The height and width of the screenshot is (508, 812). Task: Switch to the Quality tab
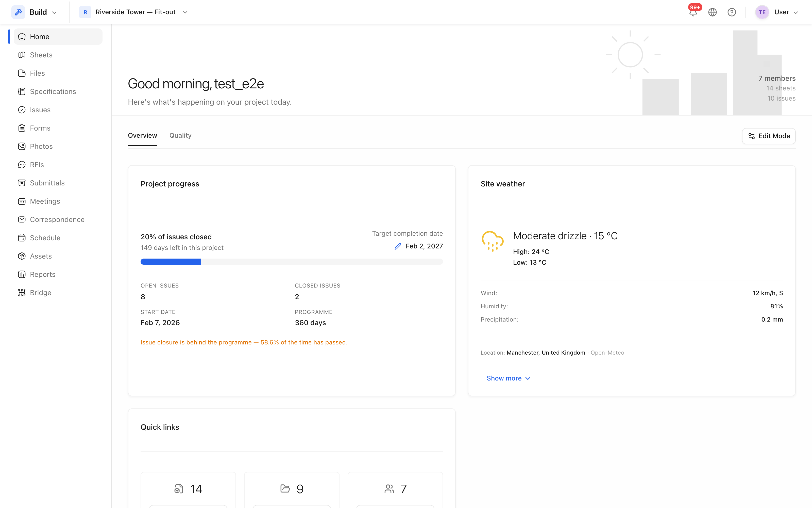[180, 135]
